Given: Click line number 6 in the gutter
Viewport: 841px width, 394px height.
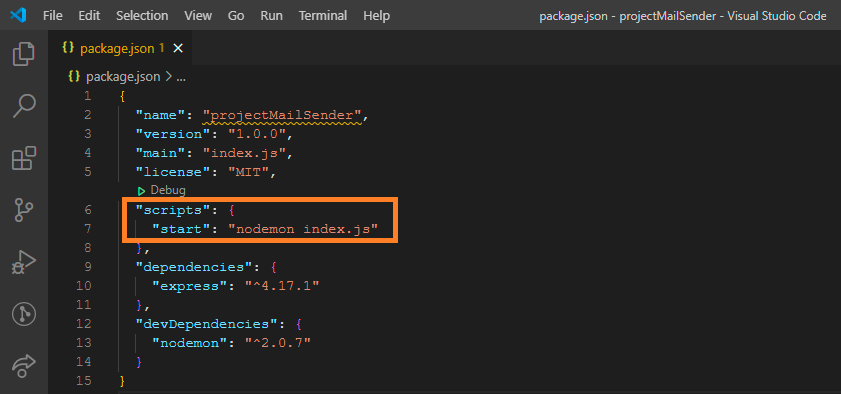Looking at the screenshot, I should [x=87, y=210].
